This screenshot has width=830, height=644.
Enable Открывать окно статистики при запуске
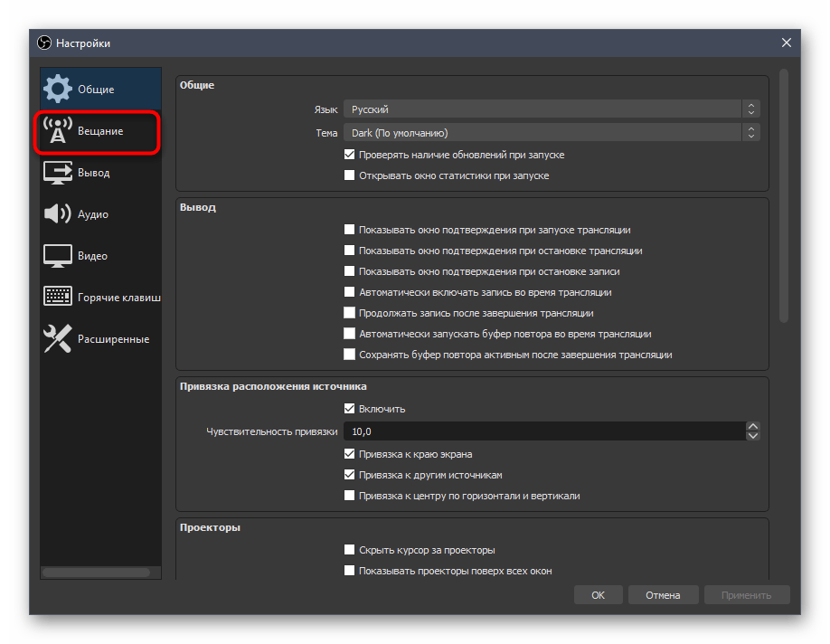click(x=350, y=175)
